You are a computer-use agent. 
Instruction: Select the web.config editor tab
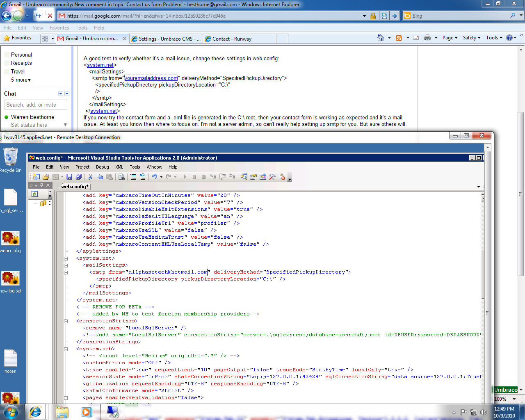click(75, 187)
